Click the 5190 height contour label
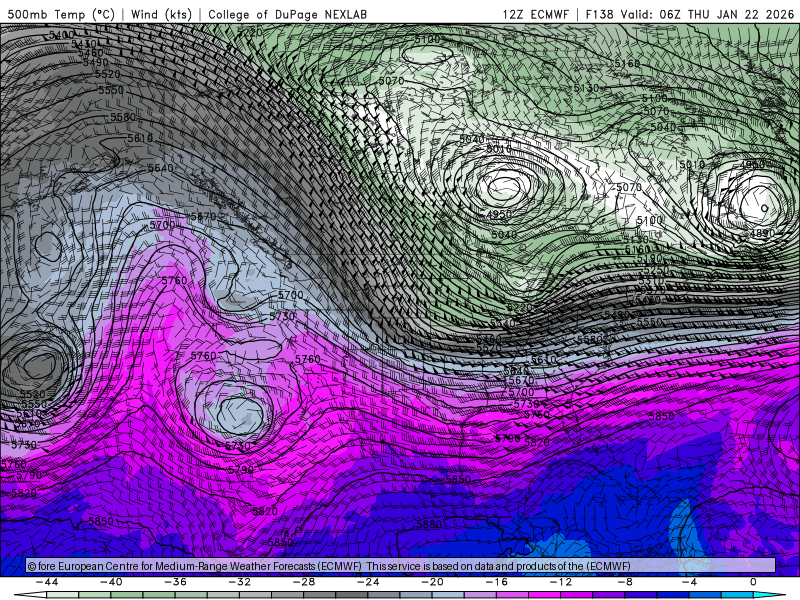This screenshot has height=600, width=800. coord(649,259)
